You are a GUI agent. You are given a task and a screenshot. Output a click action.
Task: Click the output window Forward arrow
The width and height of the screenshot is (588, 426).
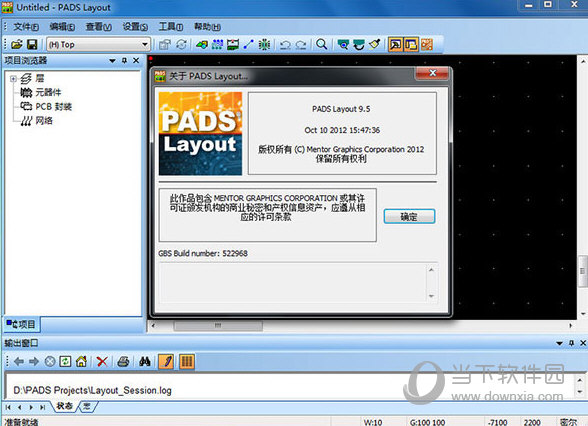34,362
